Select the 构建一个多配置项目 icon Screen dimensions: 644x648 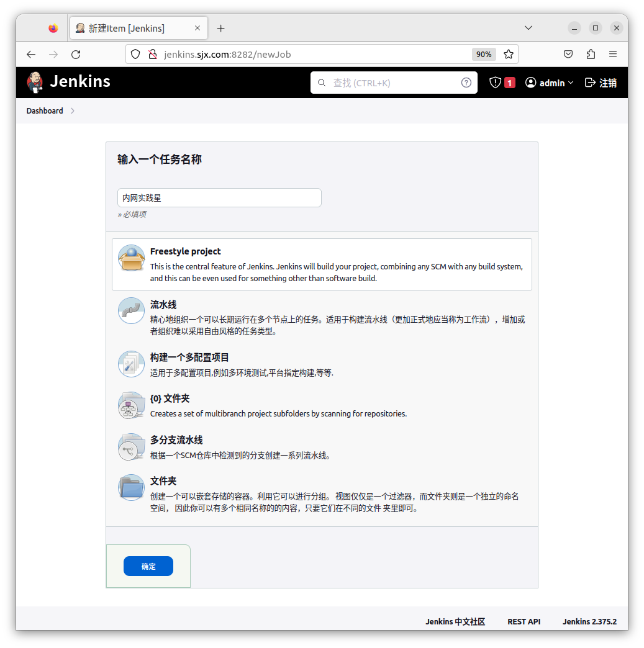click(131, 363)
